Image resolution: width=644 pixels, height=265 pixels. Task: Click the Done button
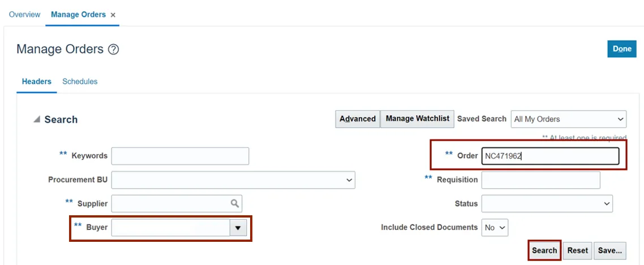point(621,49)
